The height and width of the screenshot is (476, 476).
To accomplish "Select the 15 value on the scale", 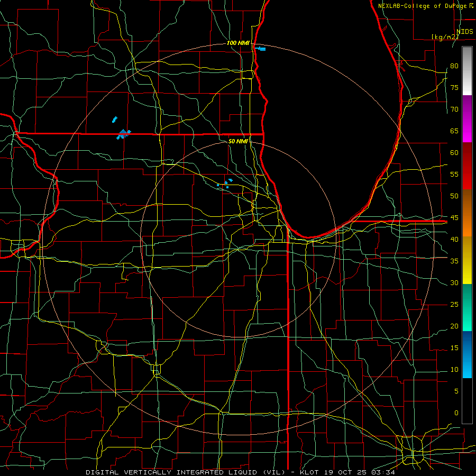I will tap(454, 348).
